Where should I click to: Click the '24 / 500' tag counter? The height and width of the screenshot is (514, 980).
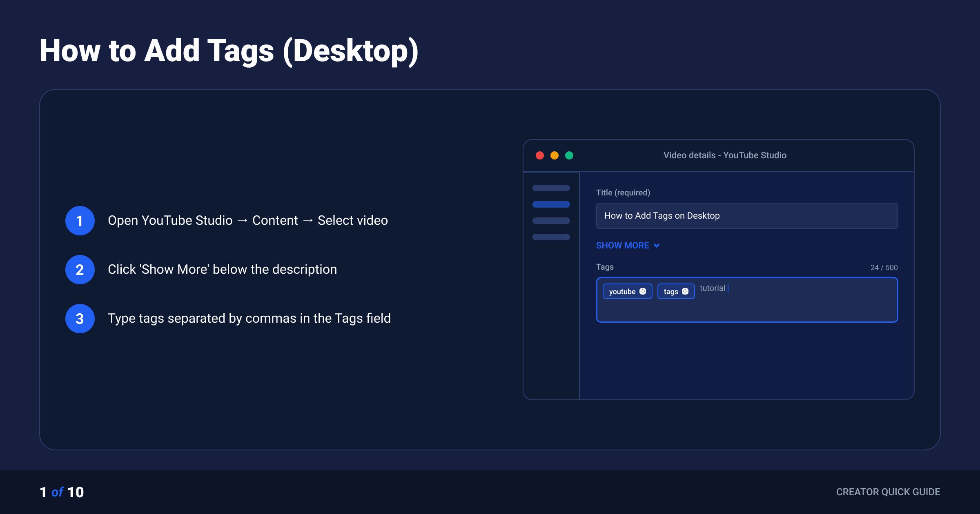[x=884, y=268]
